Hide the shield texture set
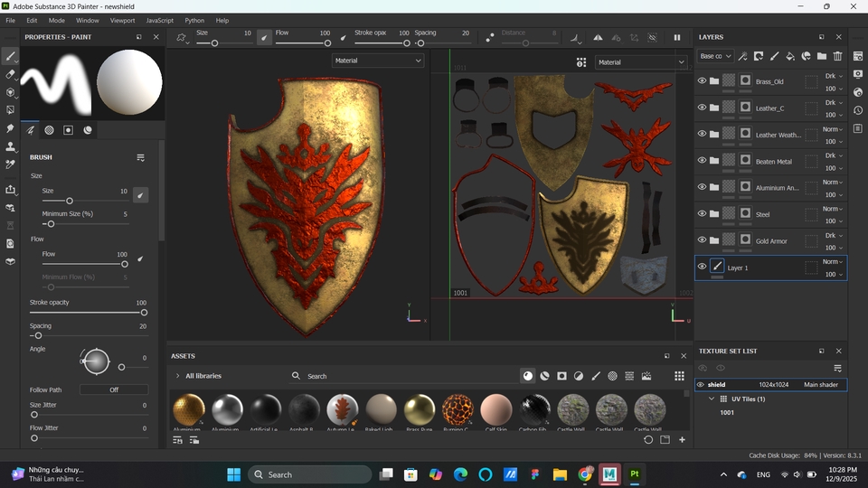The height and width of the screenshot is (488, 868). click(x=701, y=385)
